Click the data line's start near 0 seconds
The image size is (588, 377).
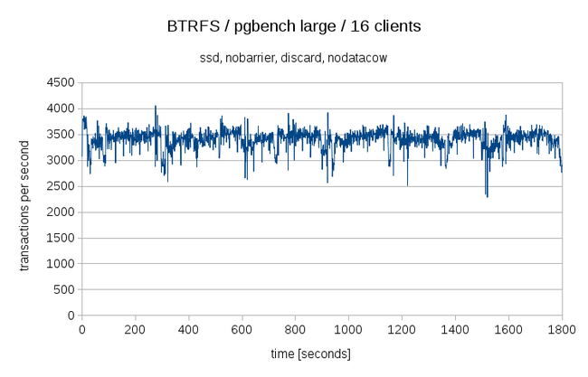coord(82,119)
